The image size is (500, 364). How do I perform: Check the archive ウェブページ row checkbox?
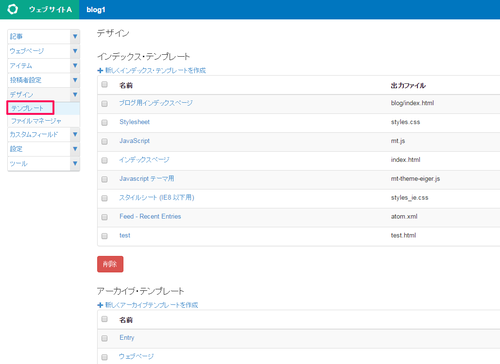(105, 357)
